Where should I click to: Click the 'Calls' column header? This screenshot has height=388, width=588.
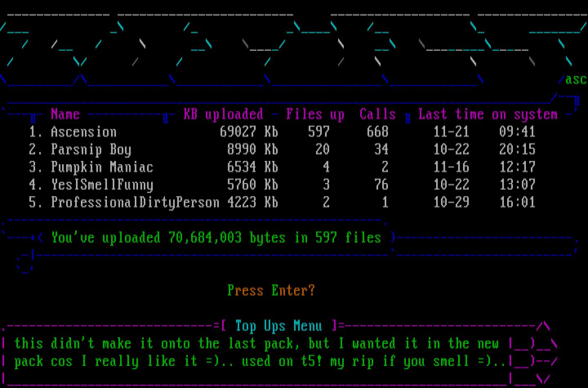tap(377, 114)
